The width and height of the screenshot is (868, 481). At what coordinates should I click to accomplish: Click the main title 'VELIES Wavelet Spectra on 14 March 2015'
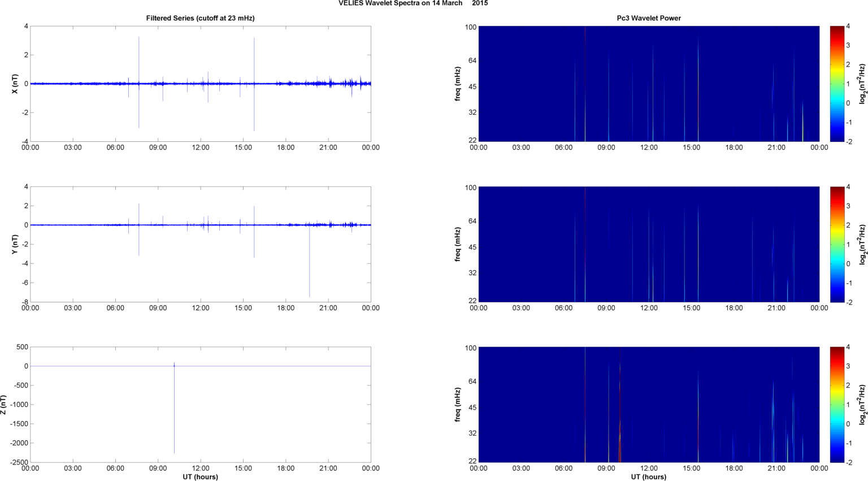pos(413,3)
